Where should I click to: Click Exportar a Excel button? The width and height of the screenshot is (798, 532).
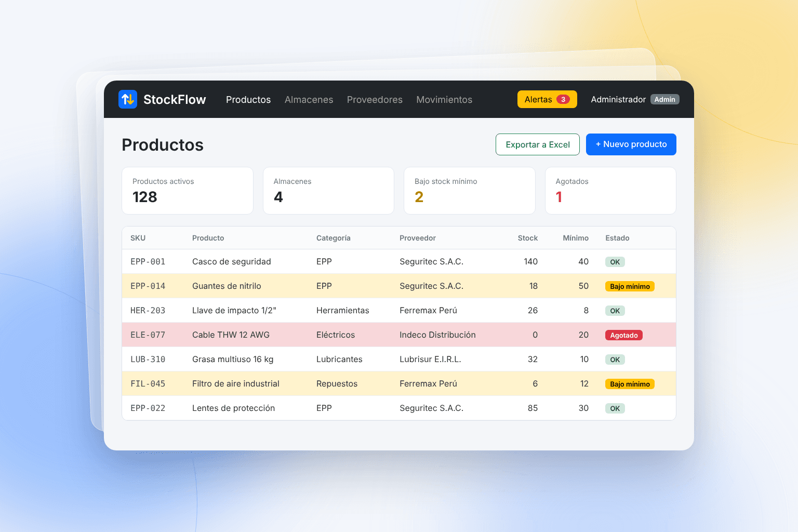pyautogui.click(x=538, y=144)
